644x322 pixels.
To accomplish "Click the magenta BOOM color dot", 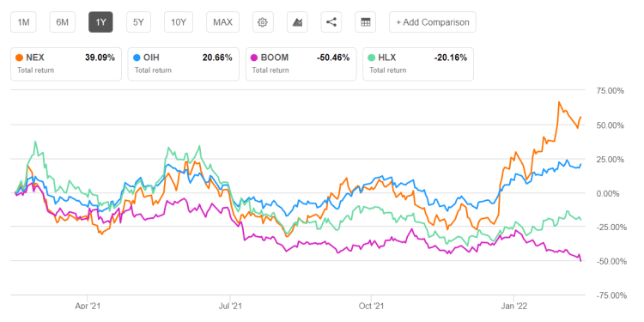I will [254, 58].
